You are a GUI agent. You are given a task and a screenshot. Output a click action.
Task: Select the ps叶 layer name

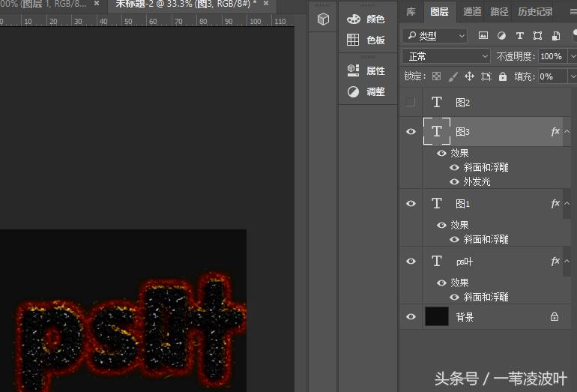[x=465, y=262]
